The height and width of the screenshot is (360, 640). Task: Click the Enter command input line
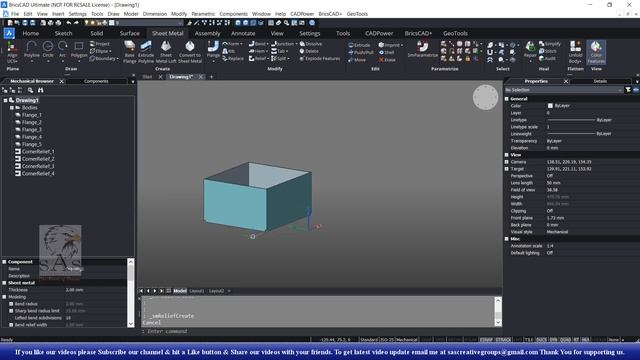point(318,331)
